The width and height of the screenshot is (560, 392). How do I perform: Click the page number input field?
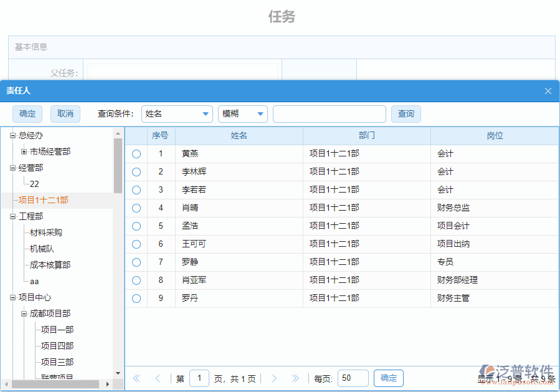[x=199, y=378]
